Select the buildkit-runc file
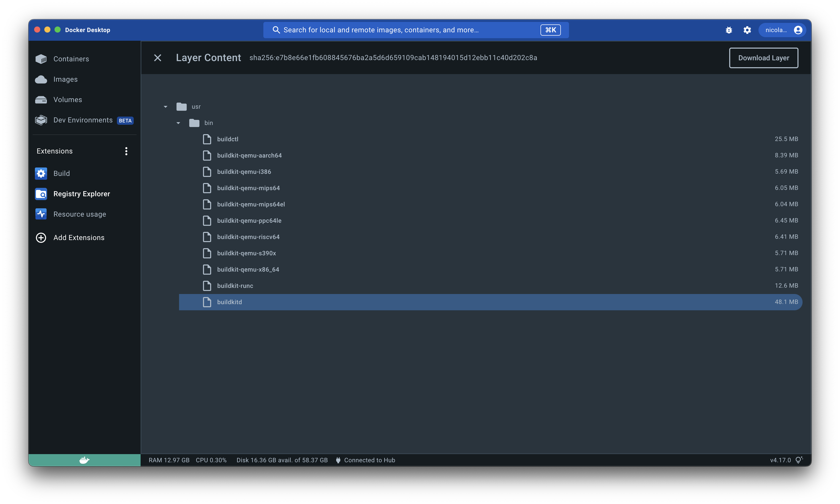 click(235, 286)
